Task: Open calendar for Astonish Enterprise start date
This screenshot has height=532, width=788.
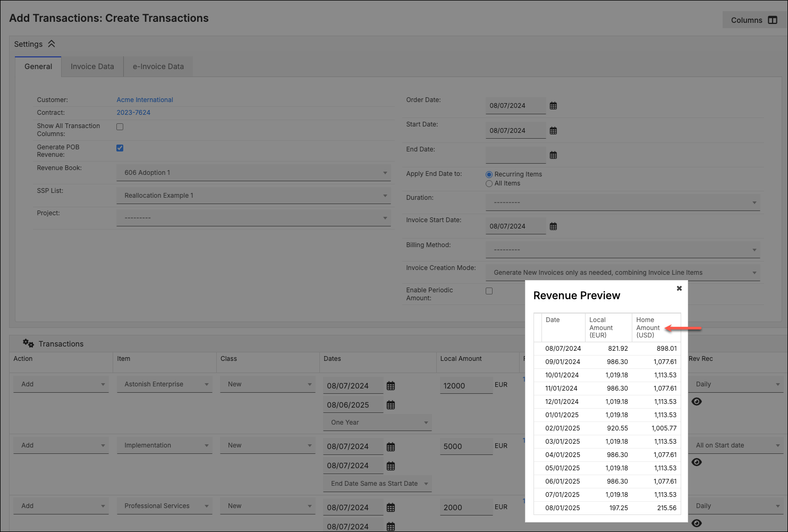Action: point(391,386)
